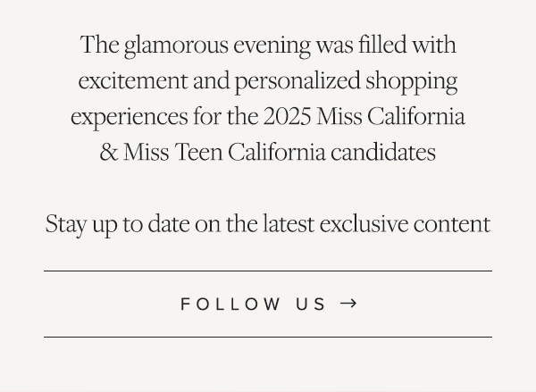
Task: Click the word 'candidates'
Action: click(x=383, y=152)
